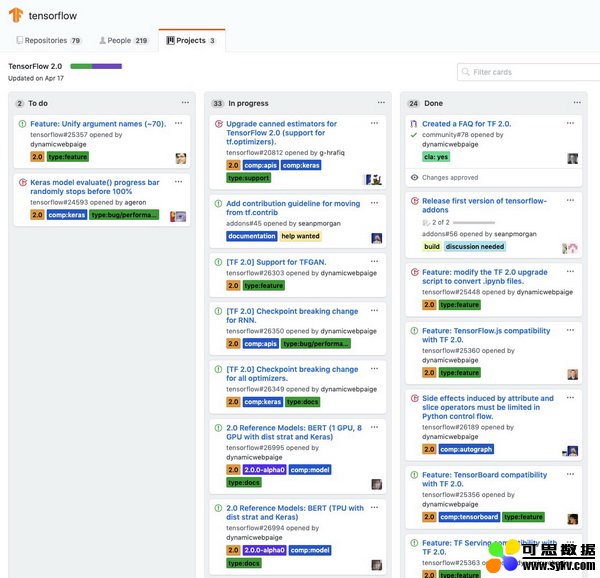Click the TensorFlow organization logo
The height and width of the screenshot is (578, 600).
(x=16, y=15)
